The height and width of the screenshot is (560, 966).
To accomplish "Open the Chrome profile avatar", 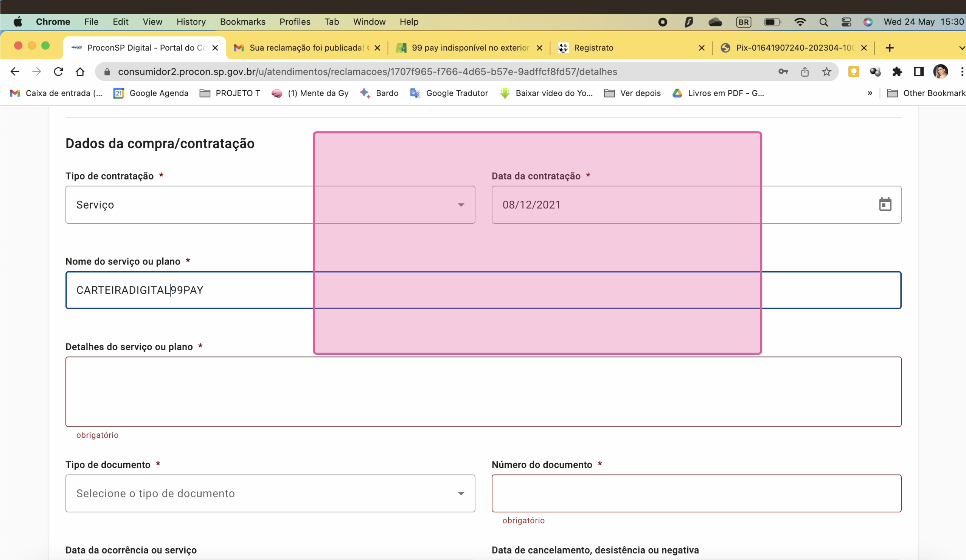I will [940, 72].
